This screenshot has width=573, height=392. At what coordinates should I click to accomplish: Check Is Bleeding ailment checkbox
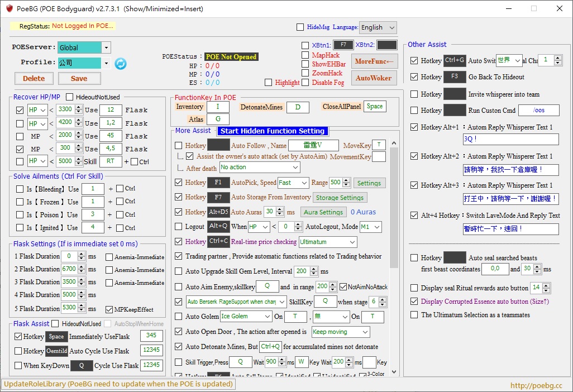(20, 189)
